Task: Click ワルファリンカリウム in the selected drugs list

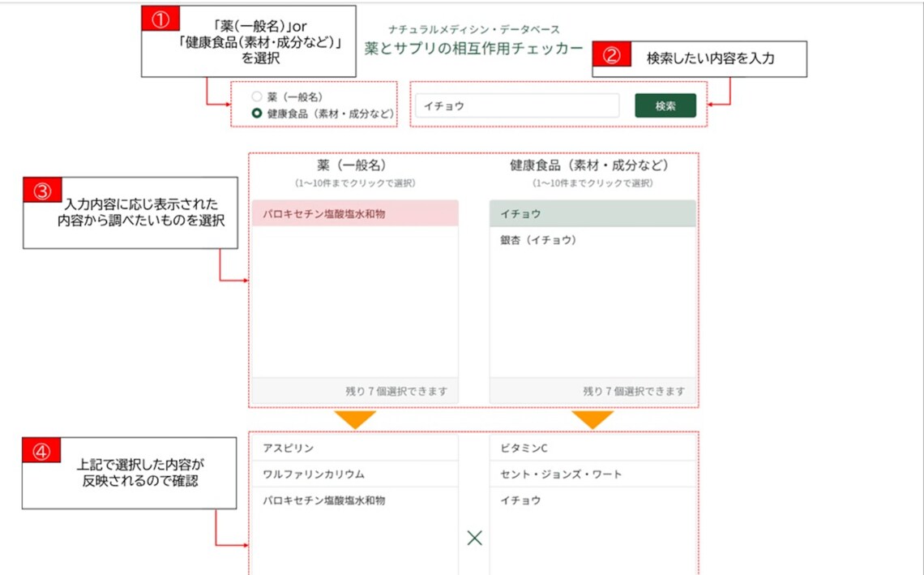Action: (x=355, y=474)
